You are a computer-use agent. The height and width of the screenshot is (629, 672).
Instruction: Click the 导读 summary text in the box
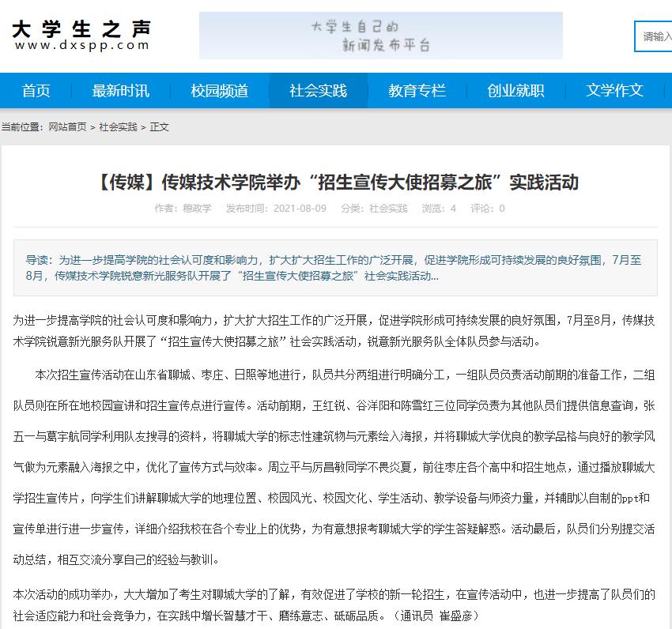pos(334,268)
